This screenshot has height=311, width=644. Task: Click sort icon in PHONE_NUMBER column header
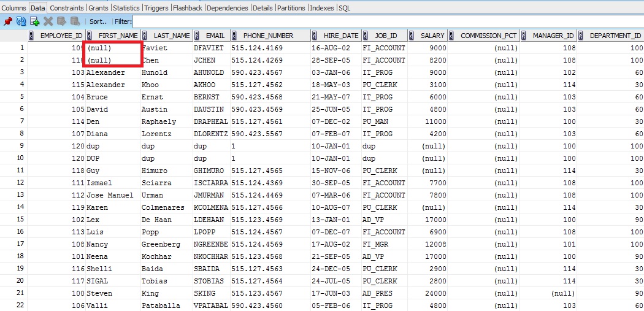[x=234, y=36]
